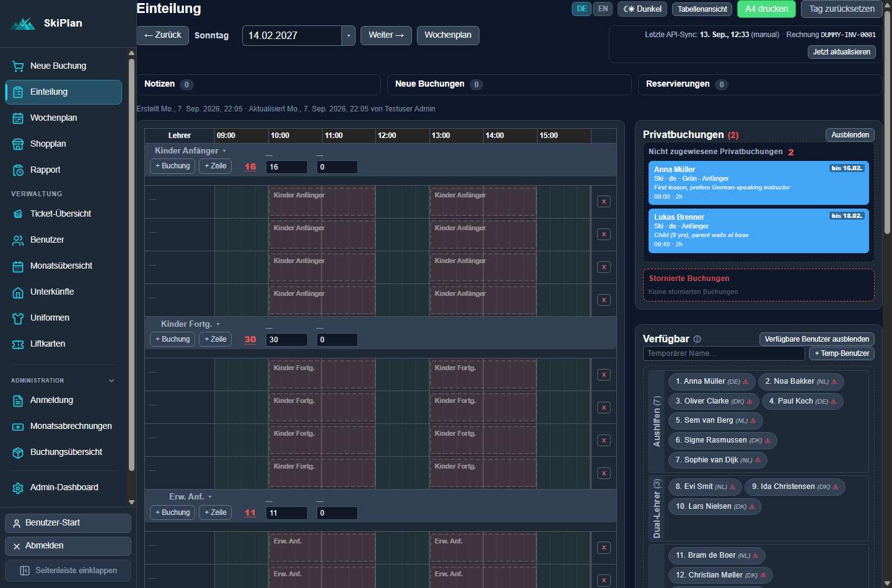The image size is (892, 588).
Task: Remove the last Kinder Anfänger row
Action: [x=604, y=300]
